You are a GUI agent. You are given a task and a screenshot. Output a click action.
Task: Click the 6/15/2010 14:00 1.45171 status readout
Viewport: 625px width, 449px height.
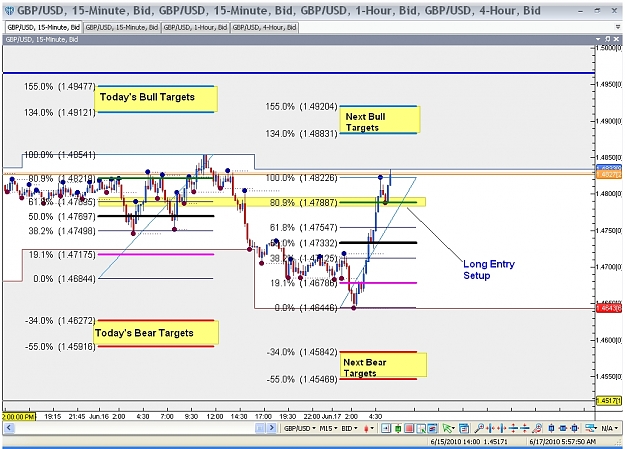(x=469, y=441)
